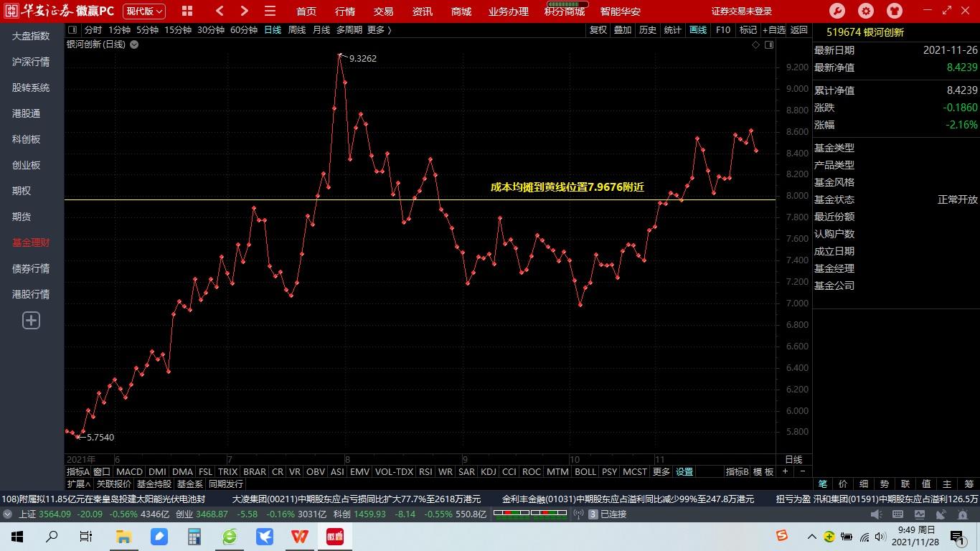Open the chart monitor icon in status bar

pyautogui.click(x=919, y=514)
